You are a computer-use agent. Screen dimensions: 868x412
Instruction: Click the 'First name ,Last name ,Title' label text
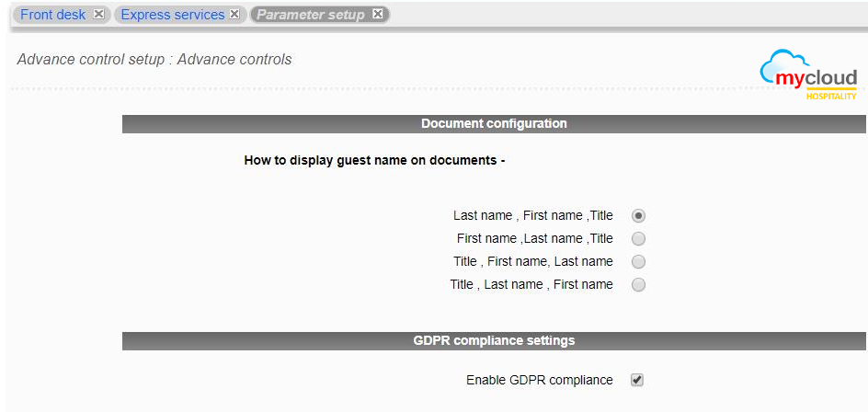tap(534, 238)
